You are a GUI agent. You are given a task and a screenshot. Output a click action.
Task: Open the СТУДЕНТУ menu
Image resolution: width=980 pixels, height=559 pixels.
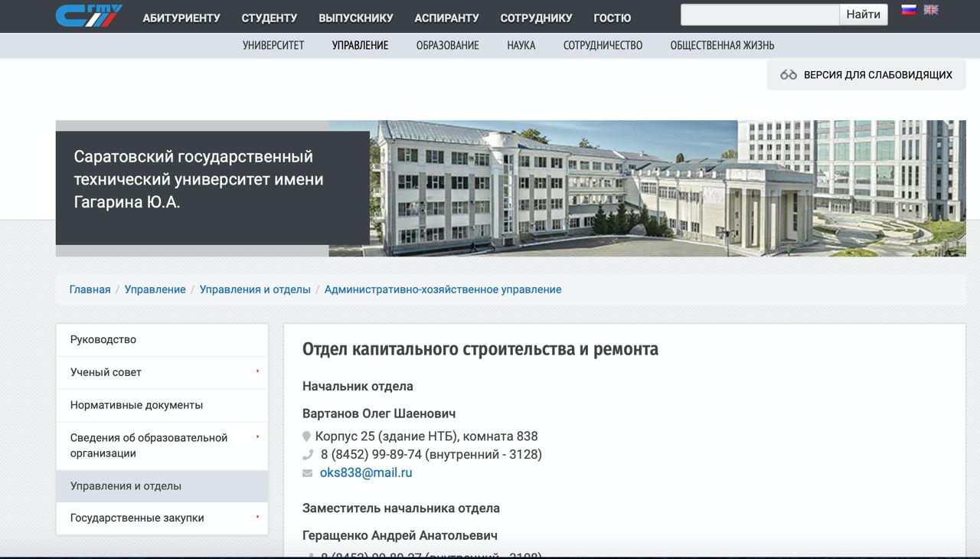269,18
